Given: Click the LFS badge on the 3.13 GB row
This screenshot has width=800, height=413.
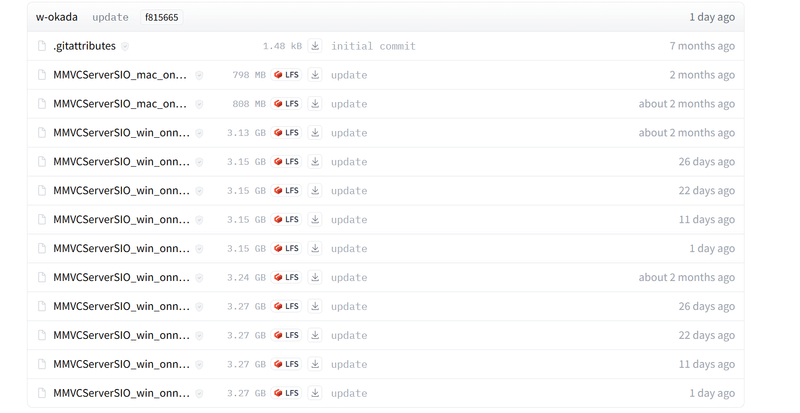Looking at the screenshot, I should [x=286, y=133].
